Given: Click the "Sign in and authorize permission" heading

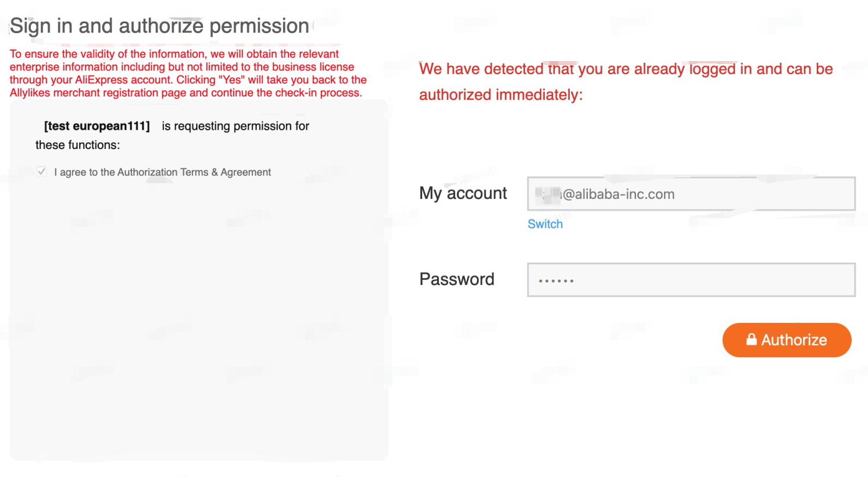Looking at the screenshot, I should pyautogui.click(x=159, y=26).
